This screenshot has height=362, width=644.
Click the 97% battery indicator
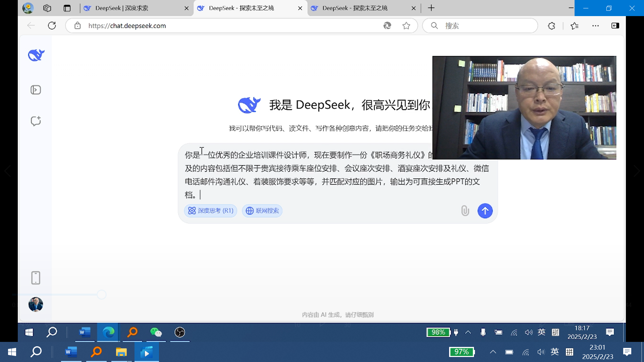(462, 352)
